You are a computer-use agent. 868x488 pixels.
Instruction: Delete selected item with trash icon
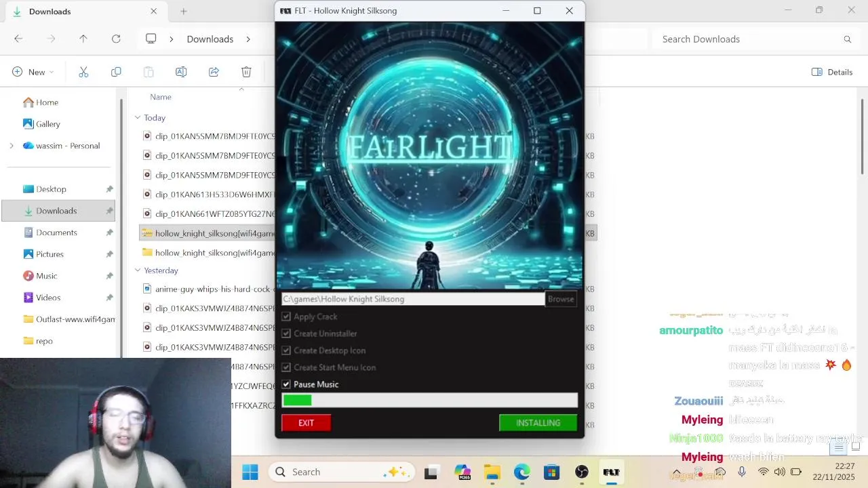tap(246, 72)
